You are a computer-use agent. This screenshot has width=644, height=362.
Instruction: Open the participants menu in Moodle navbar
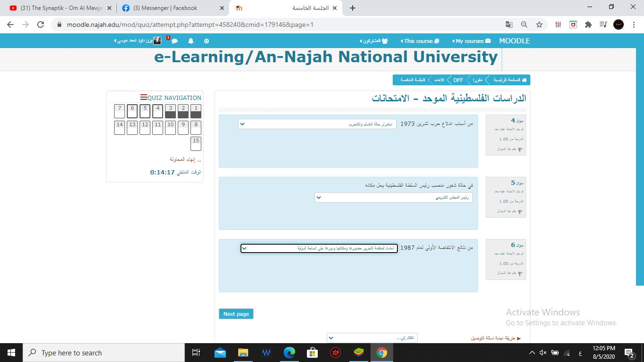(x=373, y=41)
